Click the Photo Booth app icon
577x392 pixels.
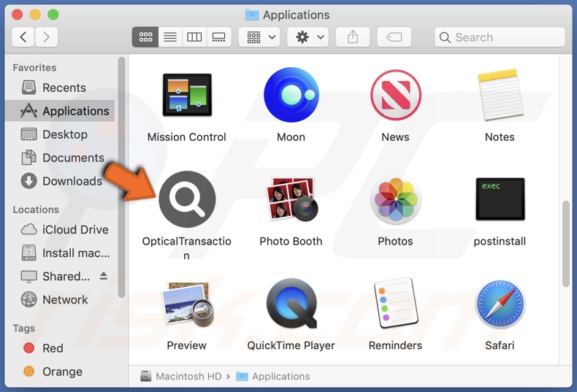(291, 199)
